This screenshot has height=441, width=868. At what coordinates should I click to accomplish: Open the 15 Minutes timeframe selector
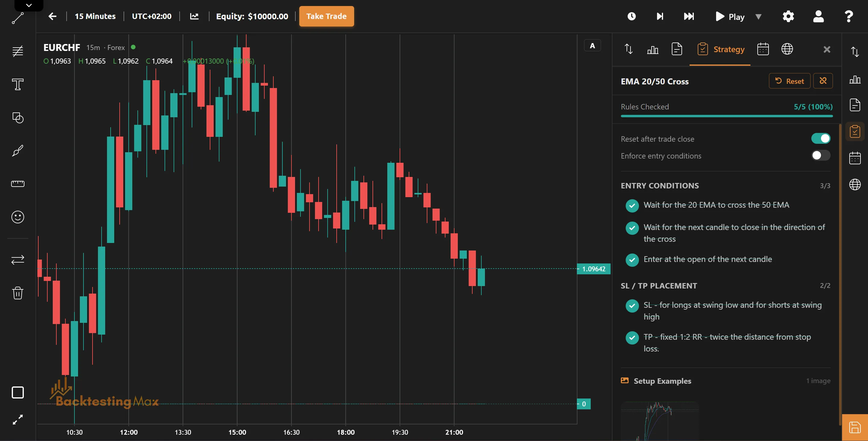point(95,16)
